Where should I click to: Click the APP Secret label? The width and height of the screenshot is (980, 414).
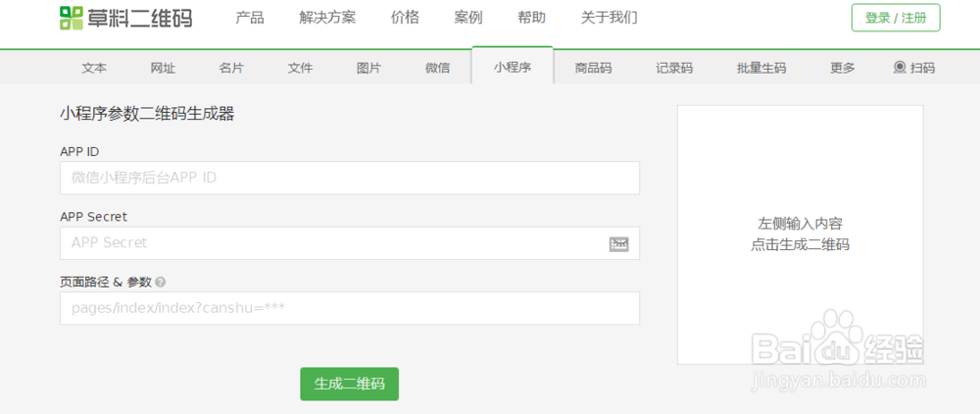coord(94,217)
